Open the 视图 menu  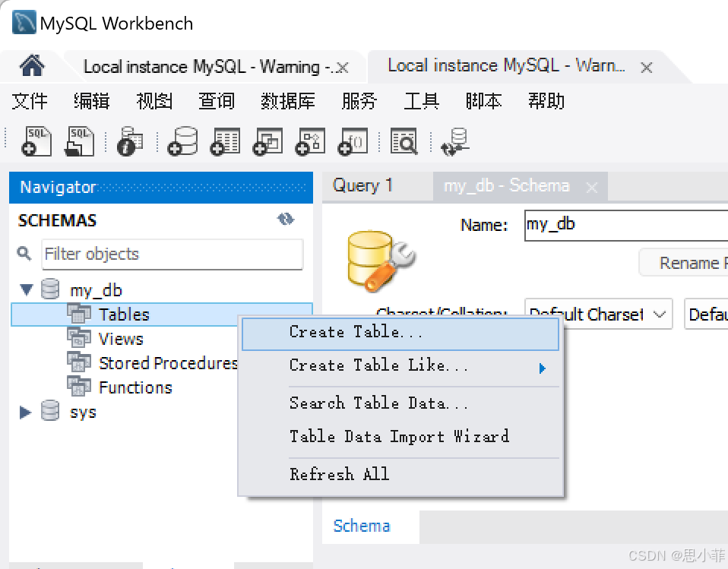click(154, 101)
